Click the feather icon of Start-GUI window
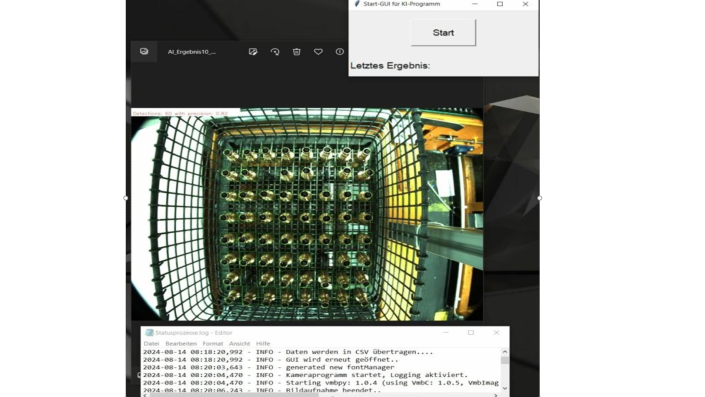Viewport: 705px width, 397px height. (357, 4)
